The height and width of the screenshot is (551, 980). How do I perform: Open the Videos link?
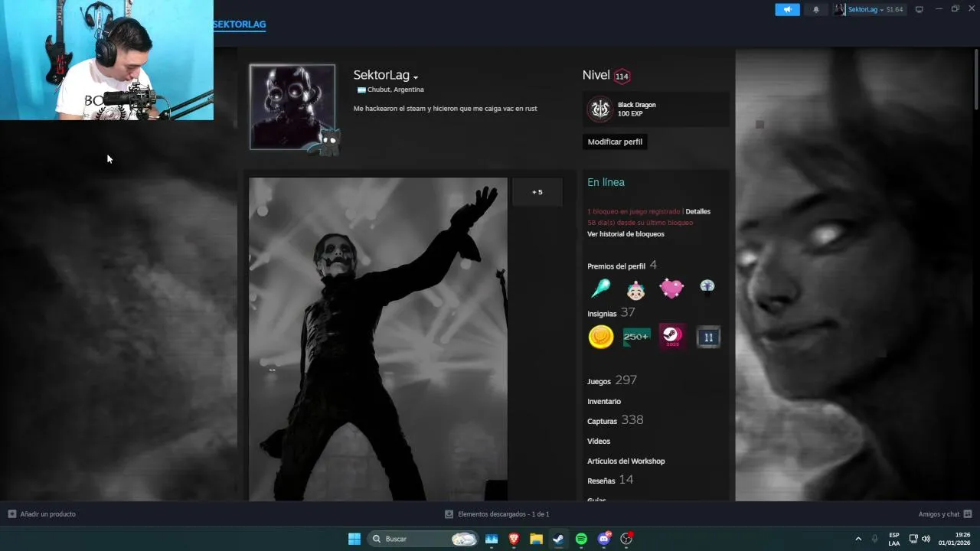pyautogui.click(x=599, y=442)
